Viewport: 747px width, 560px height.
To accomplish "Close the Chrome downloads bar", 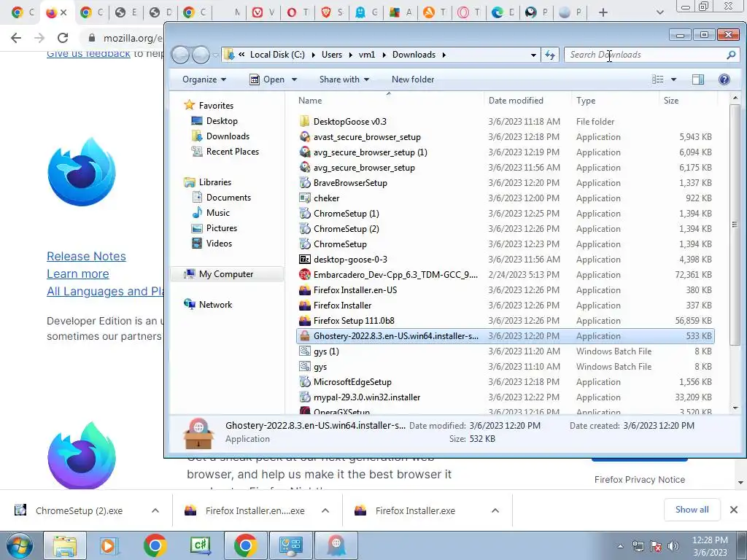I will [734, 510].
